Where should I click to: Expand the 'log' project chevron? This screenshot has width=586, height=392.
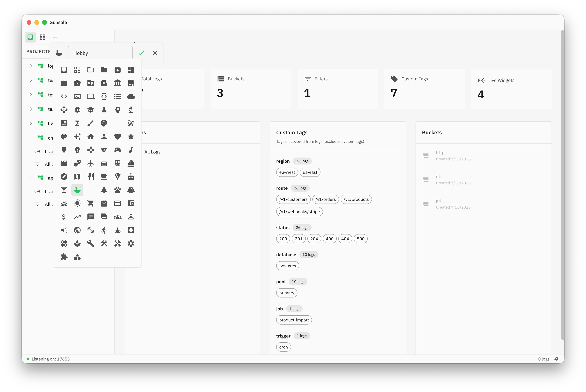tap(31, 66)
